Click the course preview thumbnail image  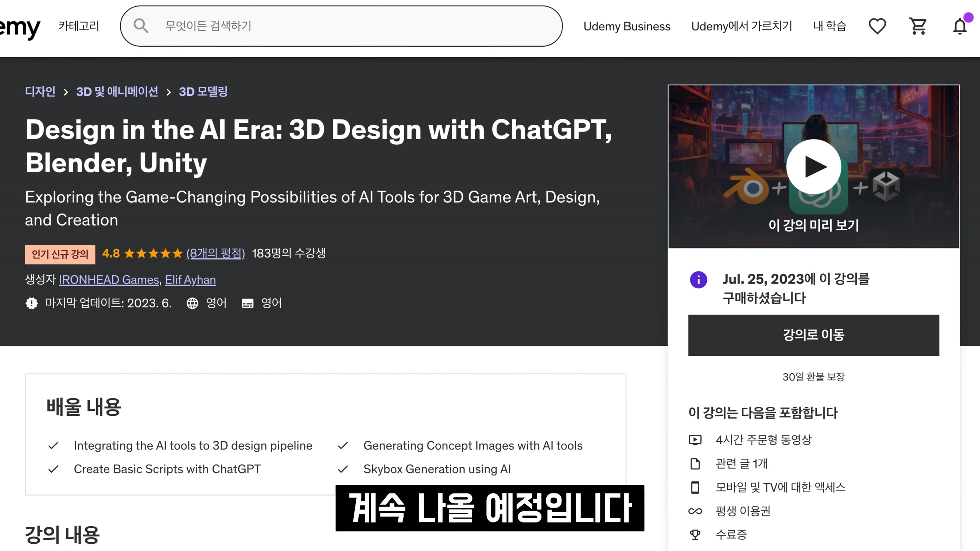(813, 167)
